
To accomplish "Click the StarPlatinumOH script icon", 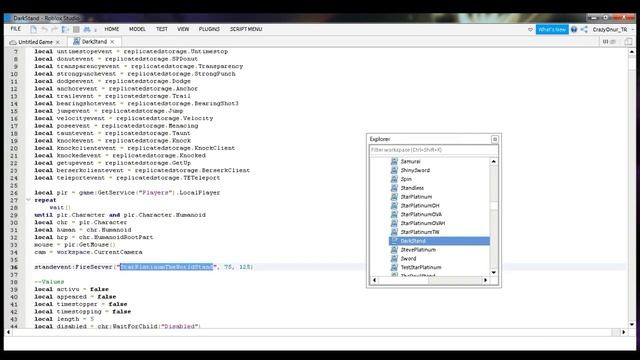I will click(394, 206).
